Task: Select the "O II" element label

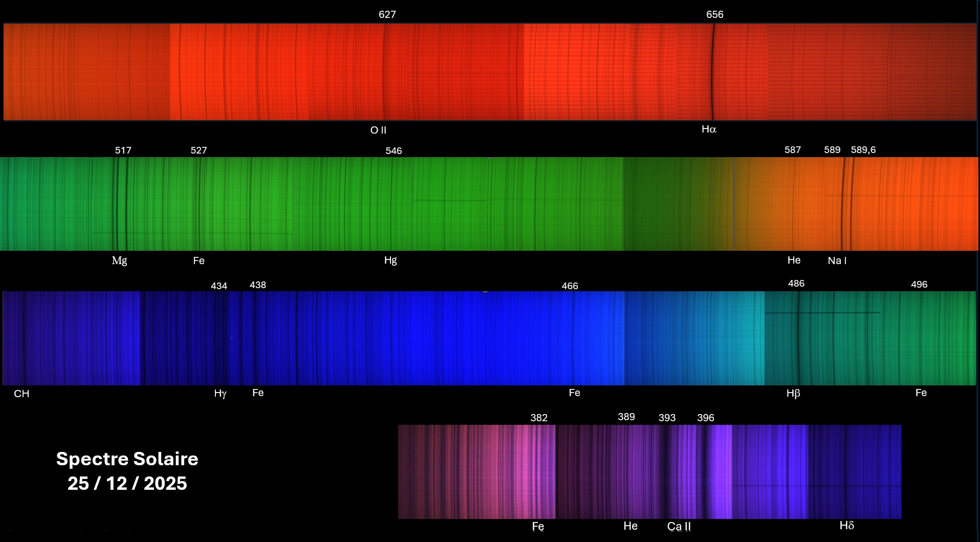Action: (x=378, y=130)
